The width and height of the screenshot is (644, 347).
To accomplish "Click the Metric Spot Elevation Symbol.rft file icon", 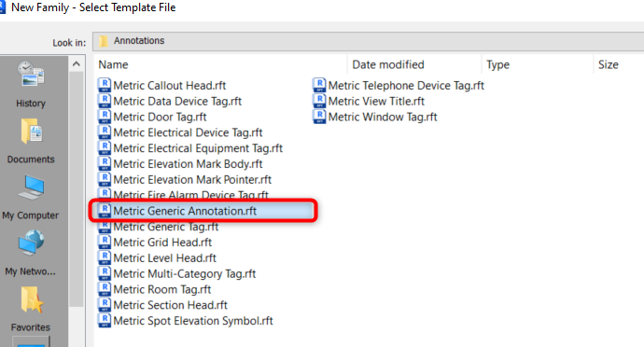I will 105,320.
